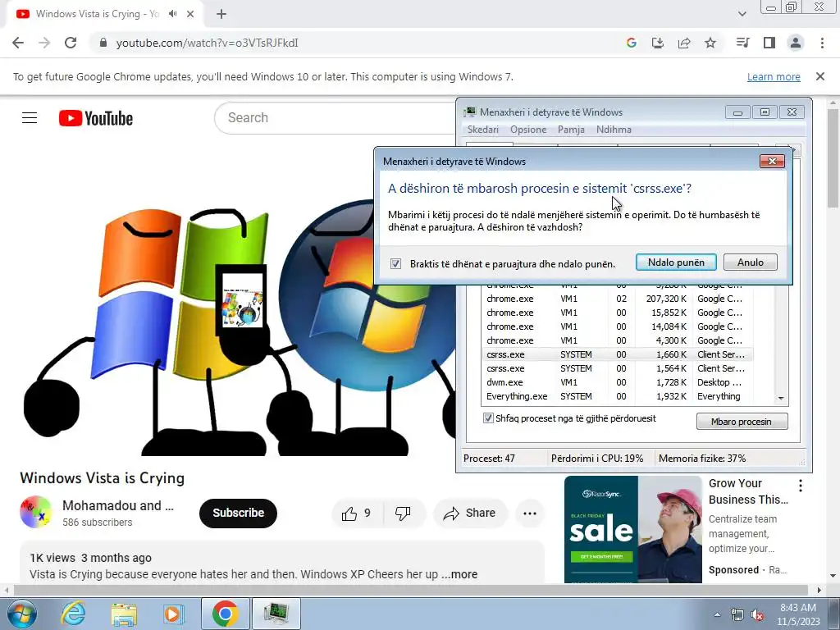The width and height of the screenshot is (840, 630).
Task: Open Pamja menu in Task Manager
Action: [x=571, y=130]
